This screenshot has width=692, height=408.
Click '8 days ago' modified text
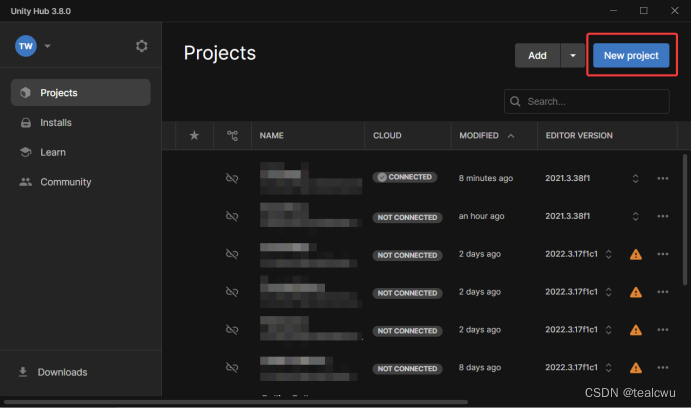[480, 367]
